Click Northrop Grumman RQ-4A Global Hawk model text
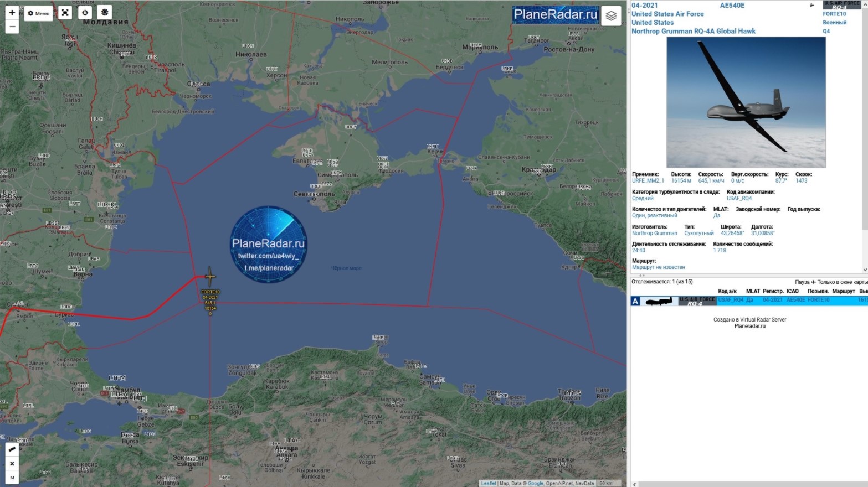Screen dimensions: 868x487 tap(694, 31)
